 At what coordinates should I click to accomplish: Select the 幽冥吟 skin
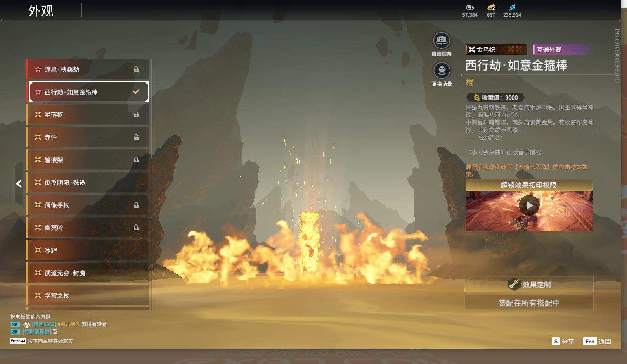click(x=88, y=228)
